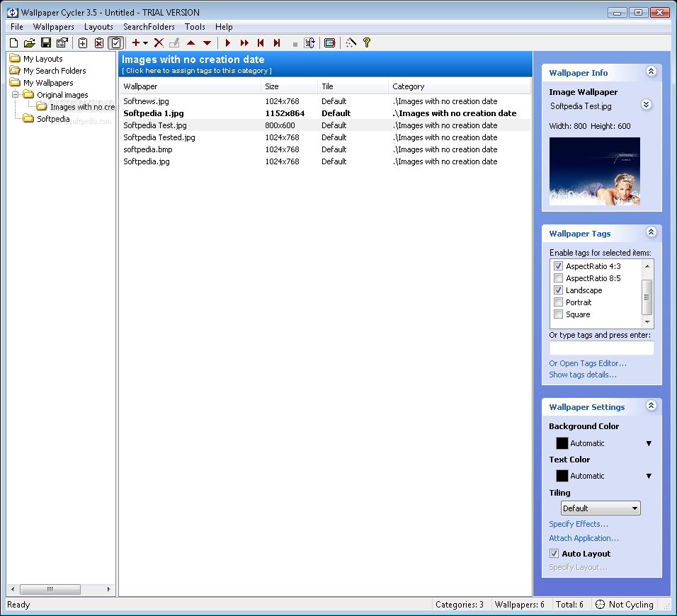Uncheck the Landscape tag
Image resolution: width=677 pixels, height=616 pixels.
(x=558, y=290)
